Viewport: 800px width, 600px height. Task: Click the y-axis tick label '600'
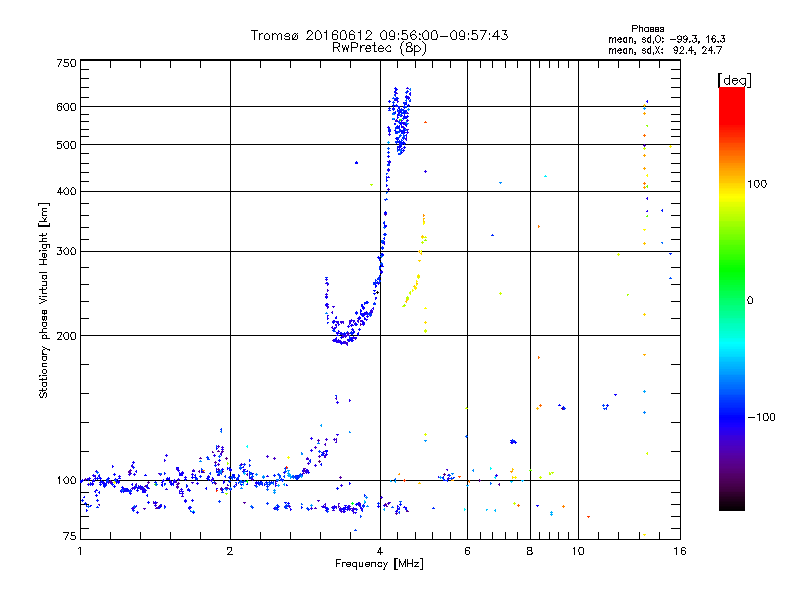point(66,107)
